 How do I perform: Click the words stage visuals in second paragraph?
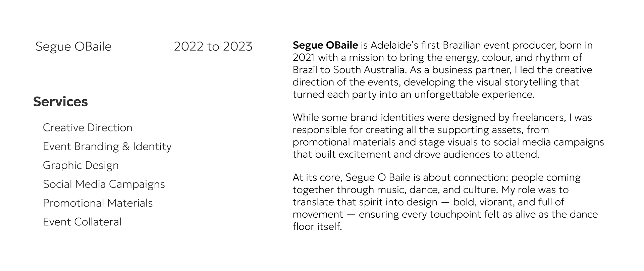click(448, 142)
